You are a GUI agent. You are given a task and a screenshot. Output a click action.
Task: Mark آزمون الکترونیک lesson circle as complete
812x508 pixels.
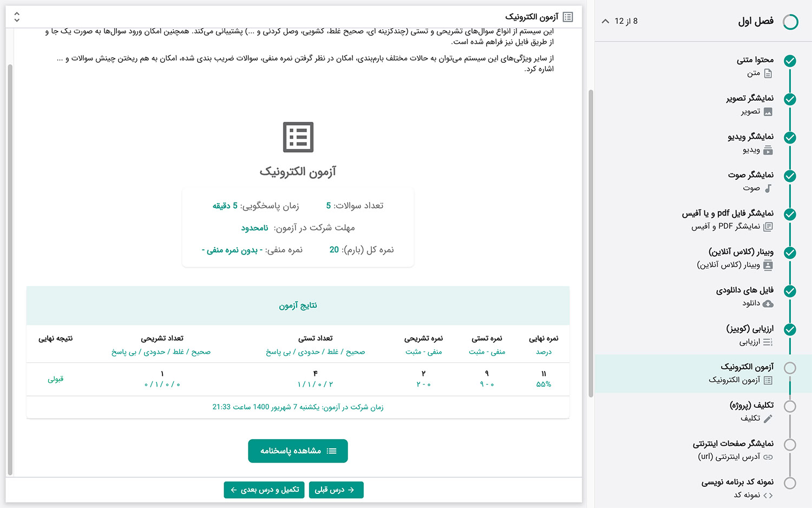(790, 368)
